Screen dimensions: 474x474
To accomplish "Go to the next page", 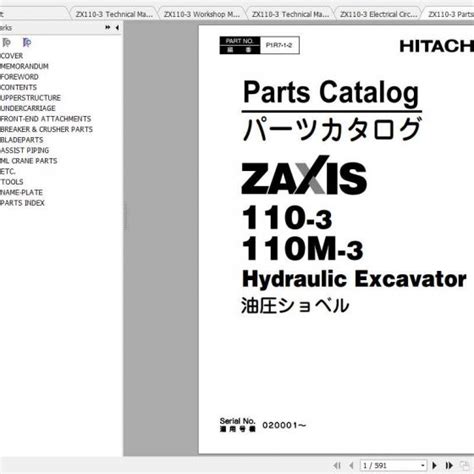I will [434, 465].
